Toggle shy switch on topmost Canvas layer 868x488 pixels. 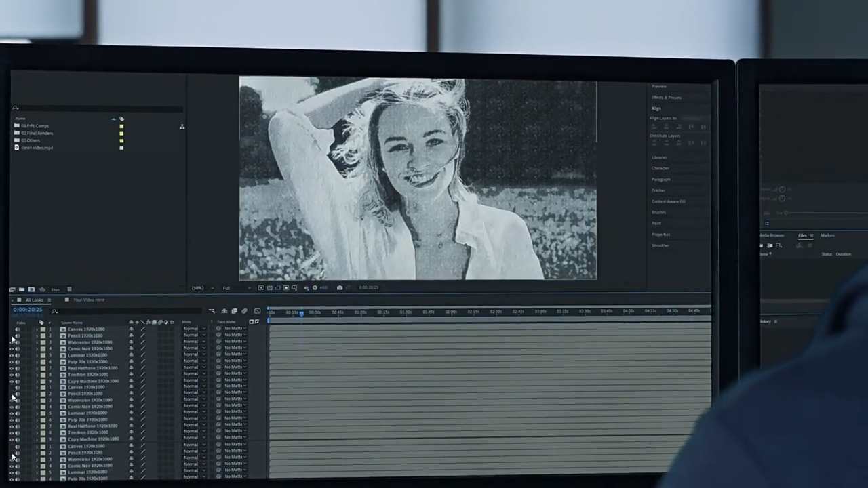(x=131, y=329)
